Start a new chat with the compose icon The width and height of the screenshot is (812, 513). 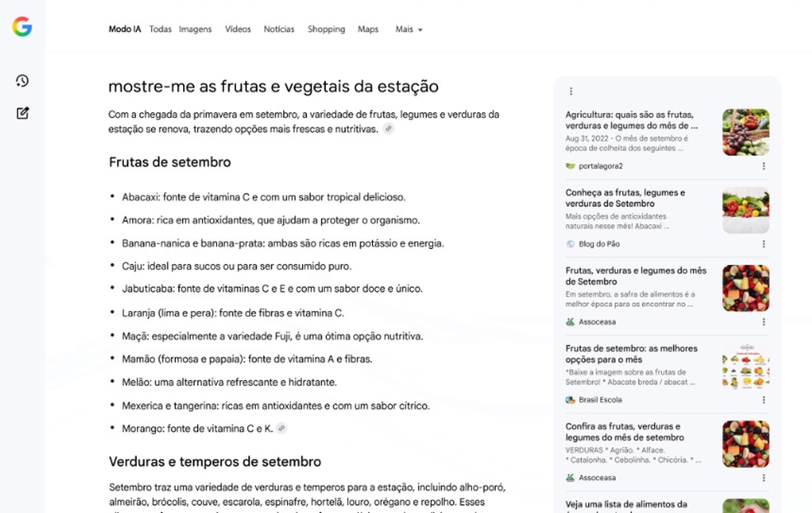pos(21,113)
